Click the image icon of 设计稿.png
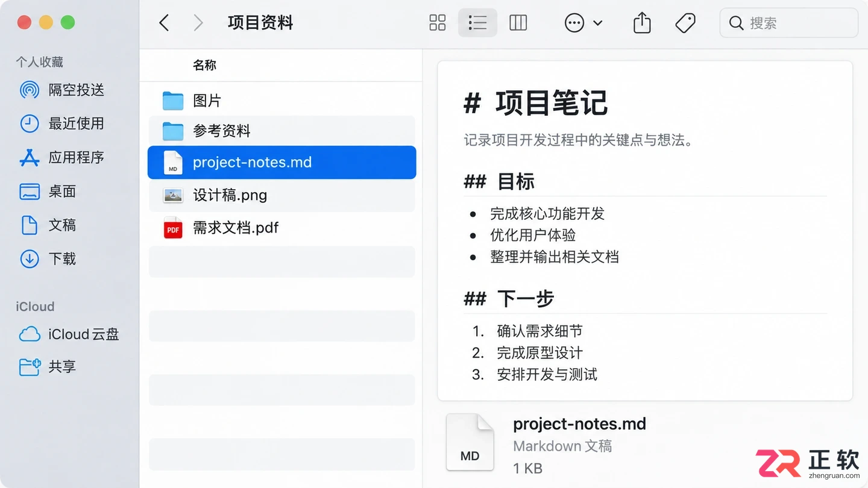Image resolution: width=868 pixels, height=488 pixels. pos(173,195)
